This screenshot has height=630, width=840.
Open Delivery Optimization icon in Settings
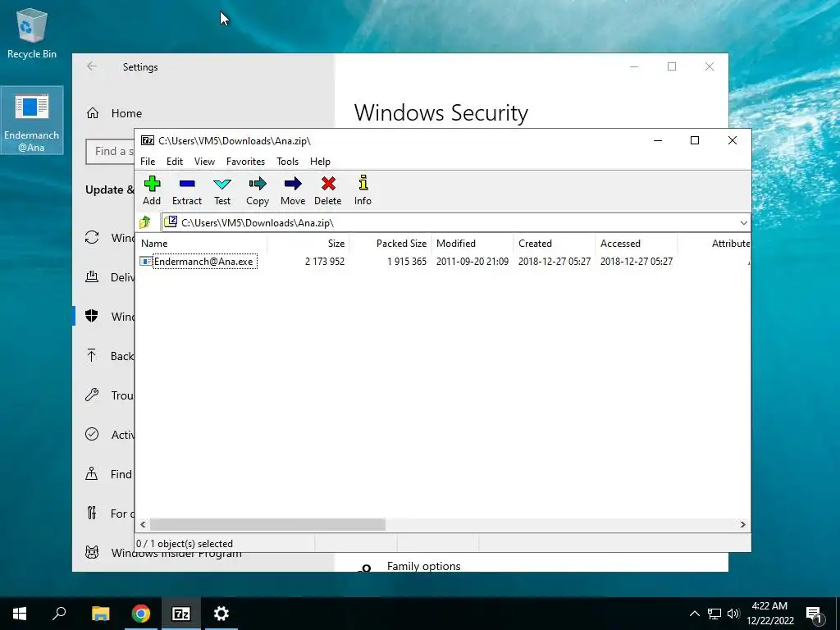(92, 277)
